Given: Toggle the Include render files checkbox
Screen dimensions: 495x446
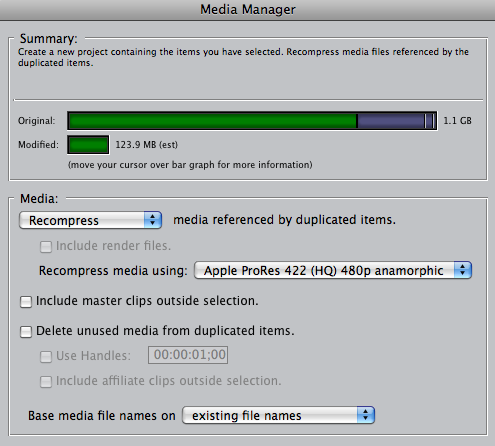Looking at the screenshot, I should click(x=46, y=247).
